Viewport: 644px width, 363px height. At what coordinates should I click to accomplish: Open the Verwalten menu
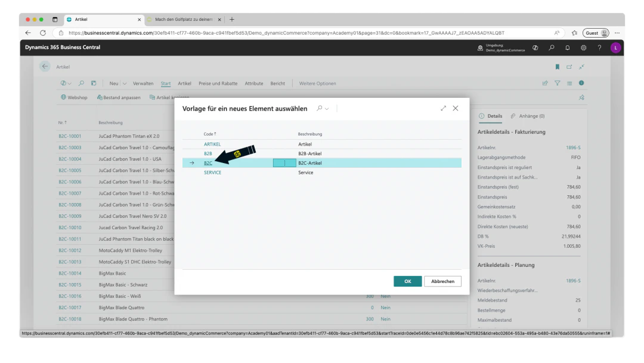click(x=143, y=84)
